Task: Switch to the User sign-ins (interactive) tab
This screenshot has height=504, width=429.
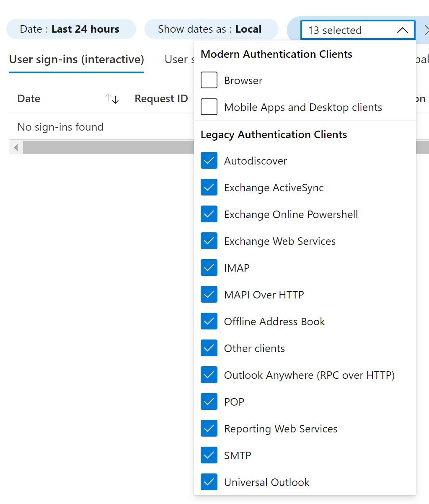Action: click(76, 59)
